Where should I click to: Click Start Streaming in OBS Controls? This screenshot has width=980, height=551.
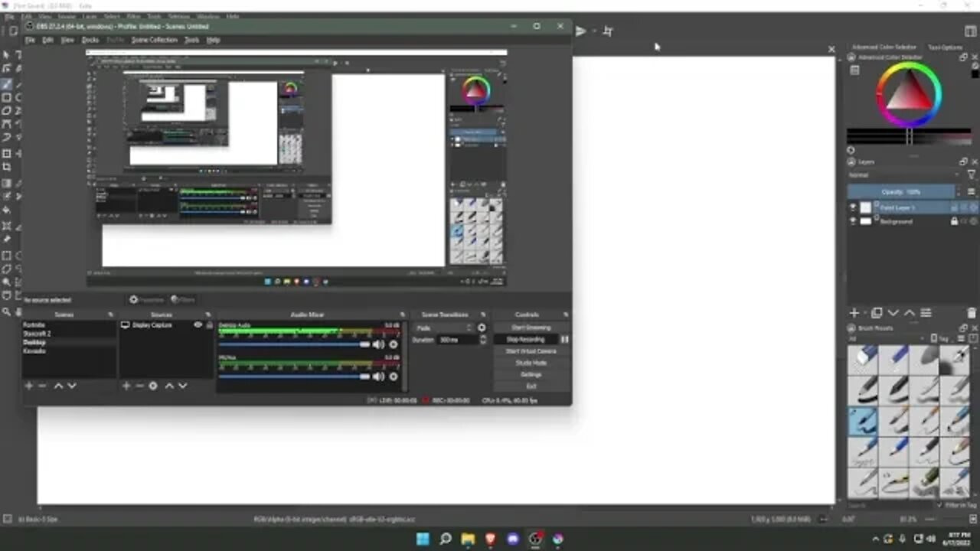click(531, 328)
